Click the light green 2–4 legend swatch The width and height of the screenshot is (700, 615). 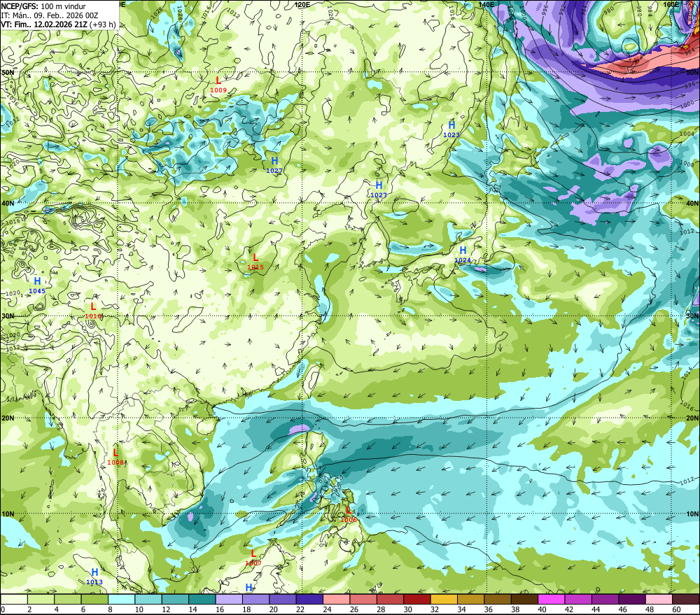coord(41,599)
